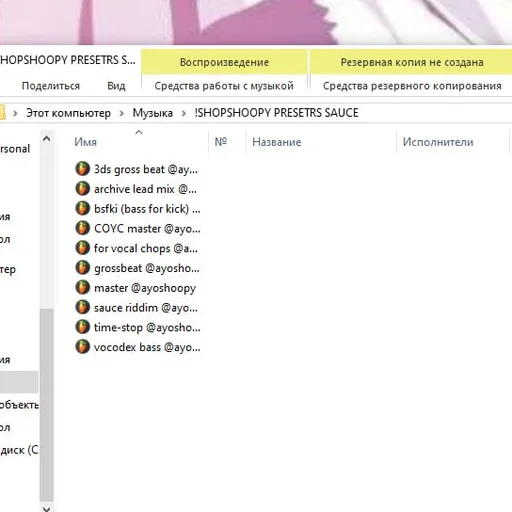This screenshot has width=512, height=512.
Task: Click icon of time-stop preset file
Action: (x=82, y=327)
